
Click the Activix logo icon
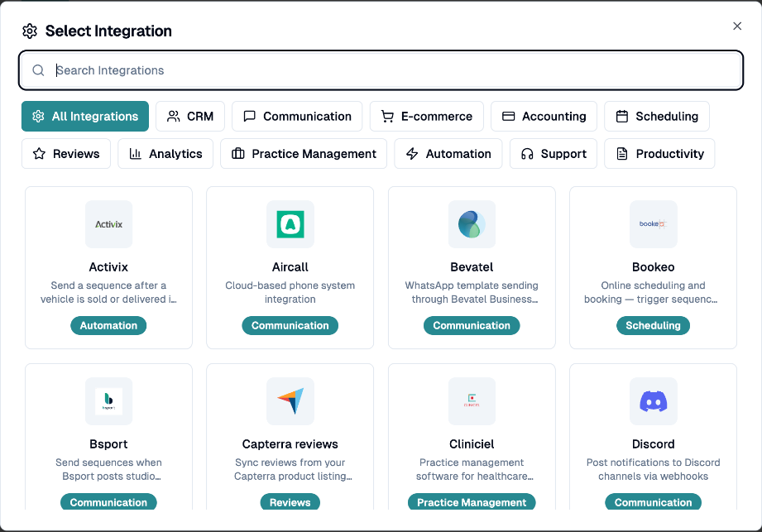click(x=109, y=224)
